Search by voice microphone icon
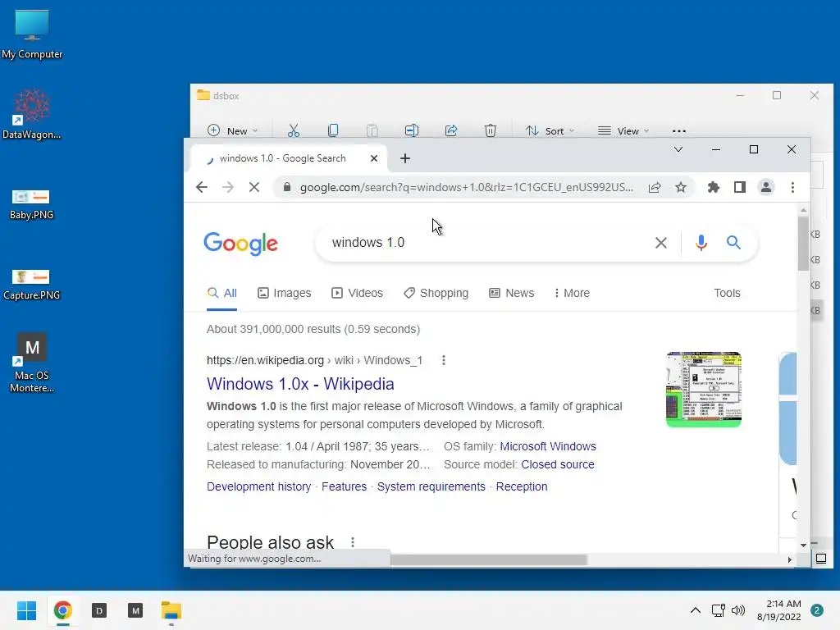The width and height of the screenshot is (840, 630). [701, 243]
